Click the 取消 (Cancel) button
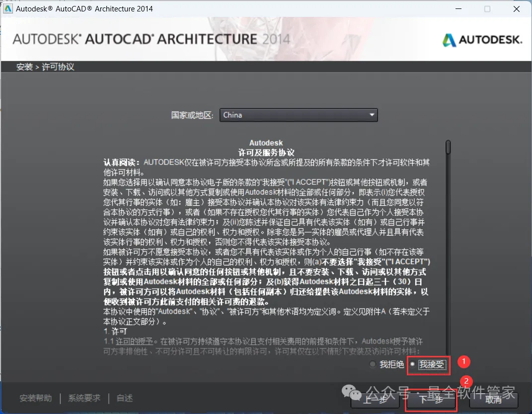This screenshot has width=532, height=414. click(x=494, y=400)
